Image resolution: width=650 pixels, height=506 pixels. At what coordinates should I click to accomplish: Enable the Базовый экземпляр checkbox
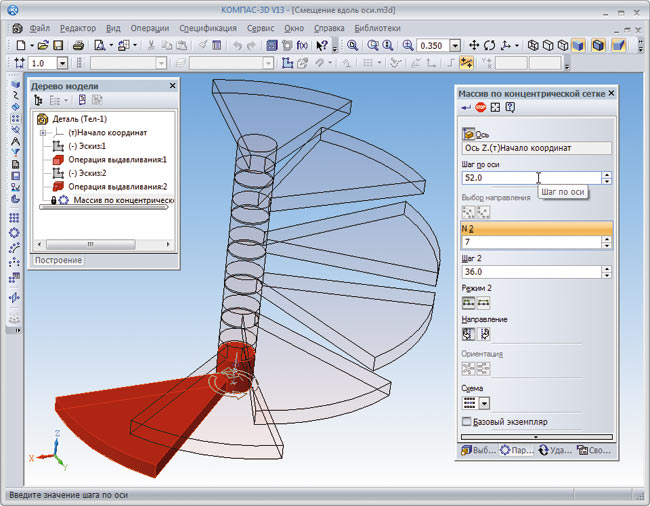[467, 422]
